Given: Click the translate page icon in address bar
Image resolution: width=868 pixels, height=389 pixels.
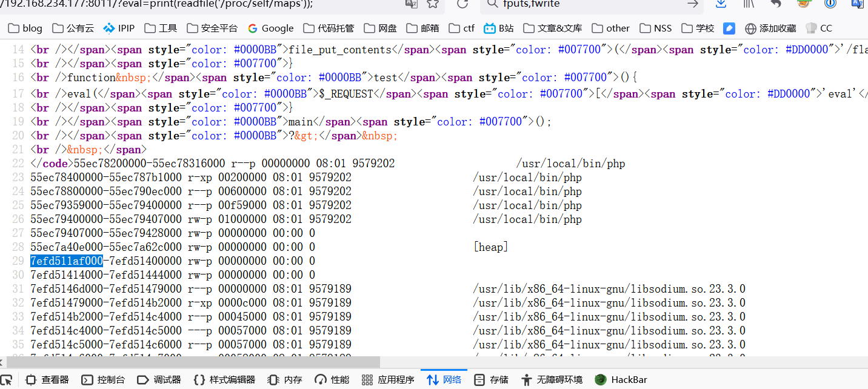Looking at the screenshot, I should click(x=411, y=4).
